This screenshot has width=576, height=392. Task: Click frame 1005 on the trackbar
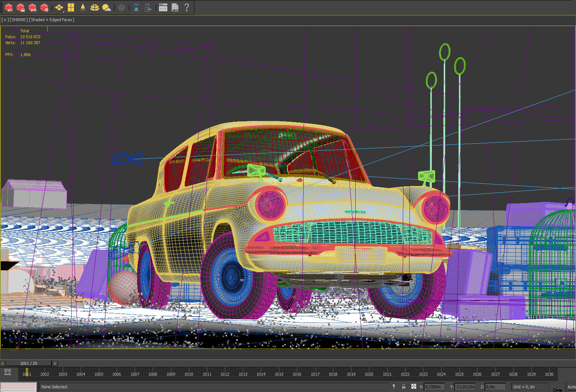(x=99, y=374)
